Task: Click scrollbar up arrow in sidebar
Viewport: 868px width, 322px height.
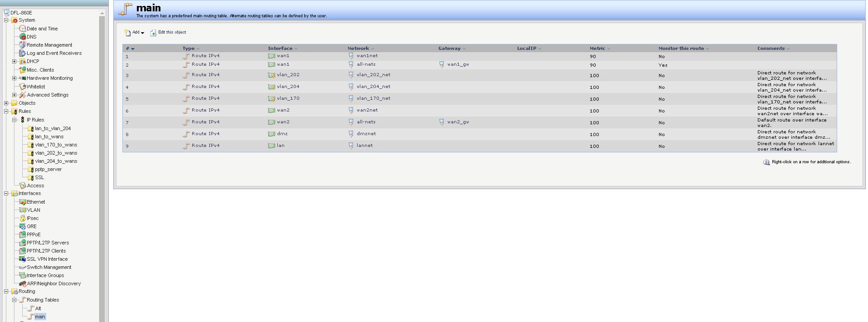Action: pos(102,13)
